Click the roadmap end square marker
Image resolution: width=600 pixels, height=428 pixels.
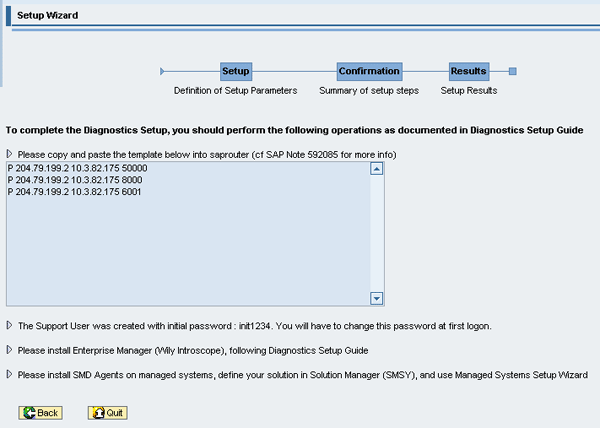tap(512, 71)
